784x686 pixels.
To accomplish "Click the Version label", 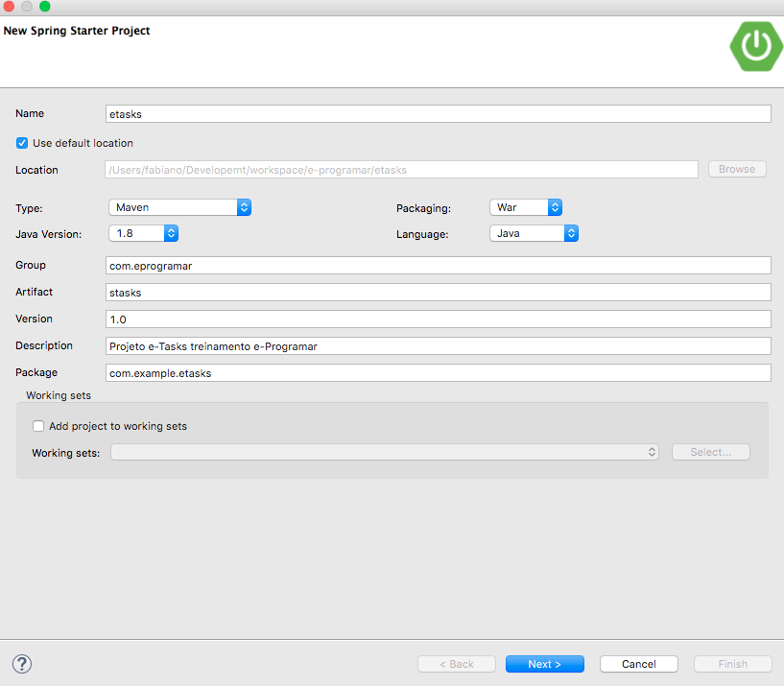I will point(34,319).
